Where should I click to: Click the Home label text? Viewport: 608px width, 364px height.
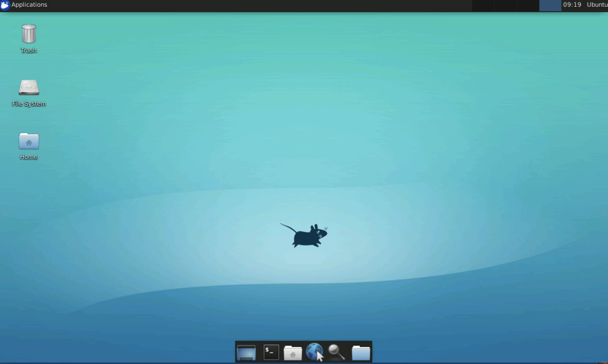tap(29, 157)
